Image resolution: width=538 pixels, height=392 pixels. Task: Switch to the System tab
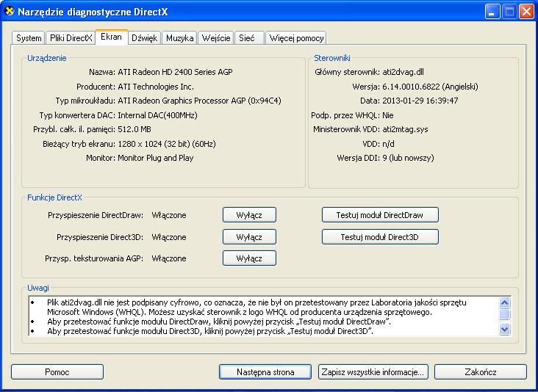pos(29,38)
